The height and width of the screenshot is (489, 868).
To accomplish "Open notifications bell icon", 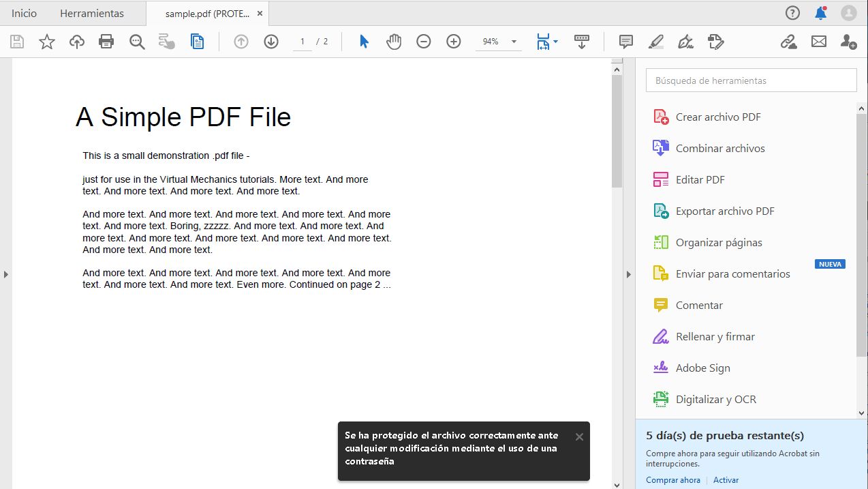I will [x=821, y=13].
